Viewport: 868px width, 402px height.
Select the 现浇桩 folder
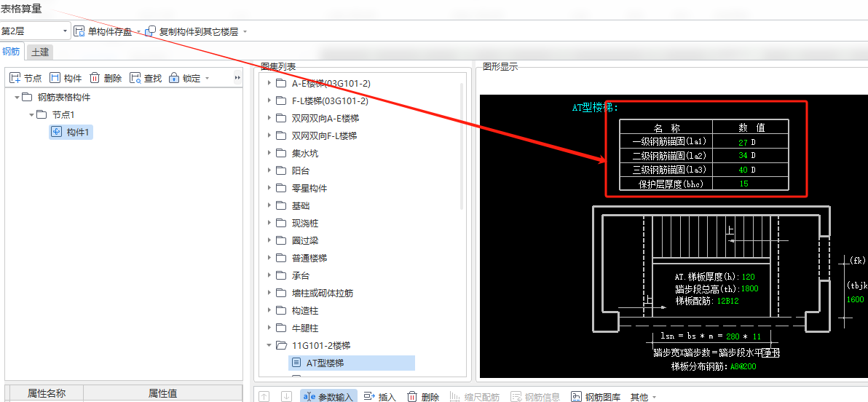305,223
